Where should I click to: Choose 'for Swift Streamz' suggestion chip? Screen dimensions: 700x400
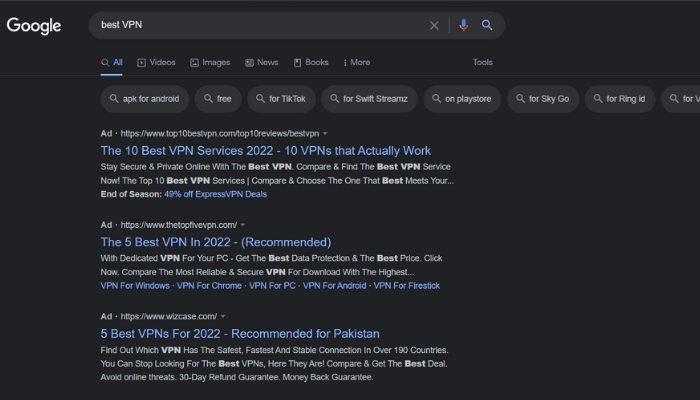(x=370, y=99)
